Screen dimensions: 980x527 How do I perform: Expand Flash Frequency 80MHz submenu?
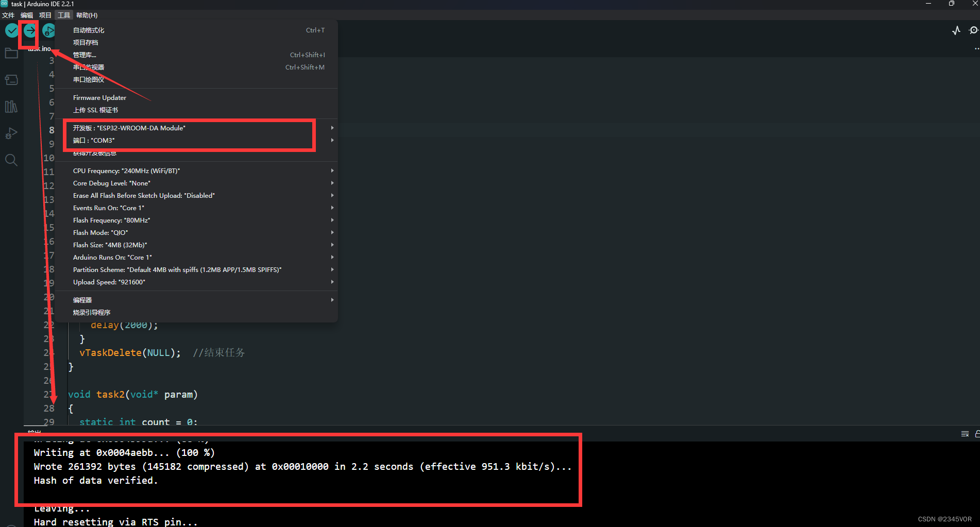click(196, 220)
